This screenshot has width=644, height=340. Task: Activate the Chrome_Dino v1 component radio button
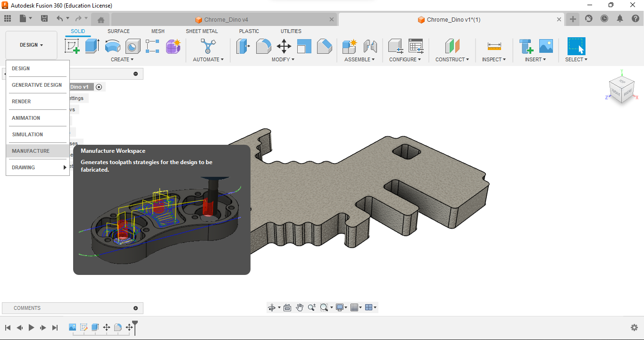(99, 87)
